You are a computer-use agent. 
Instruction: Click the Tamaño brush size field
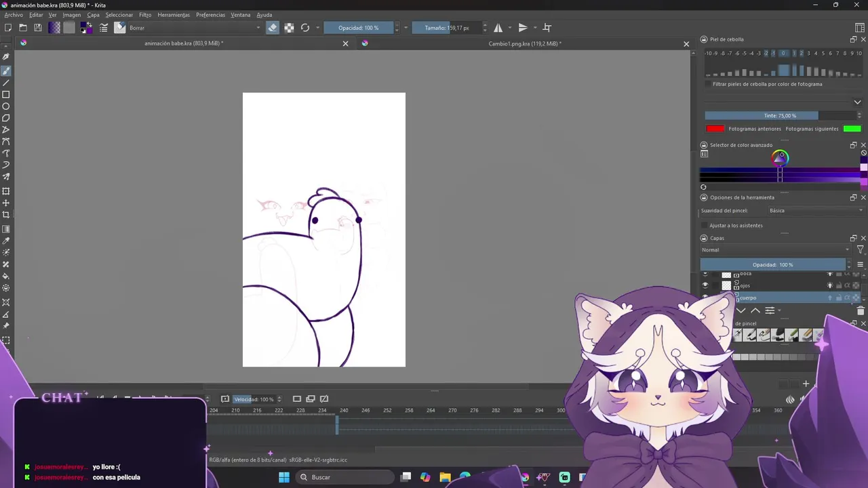(447, 28)
